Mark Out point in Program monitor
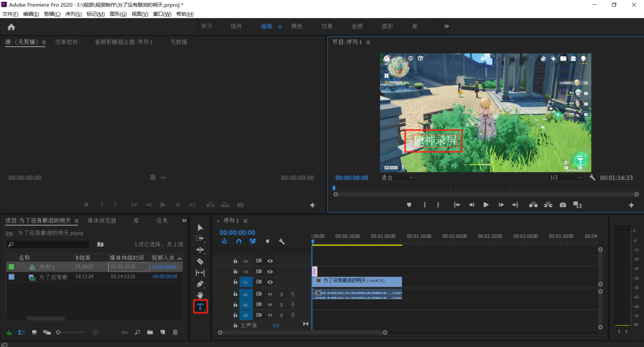The image size is (644, 347). [x=438, y=205]
